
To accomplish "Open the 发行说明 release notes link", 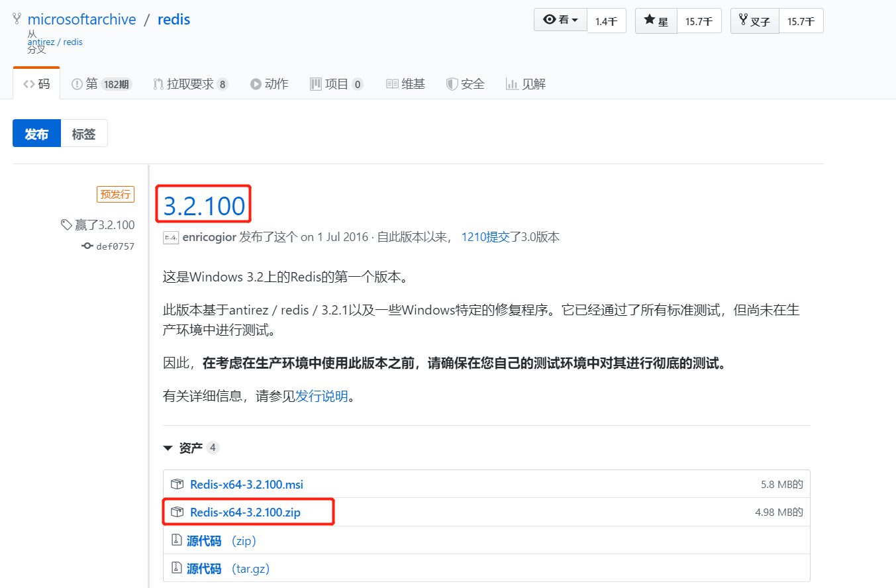I will click(322, 395).
